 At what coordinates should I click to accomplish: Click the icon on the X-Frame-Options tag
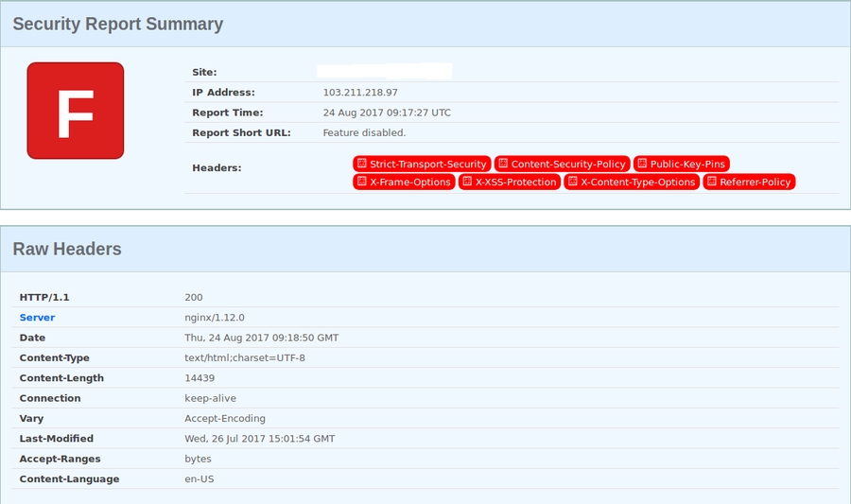(x=361, y=182)
